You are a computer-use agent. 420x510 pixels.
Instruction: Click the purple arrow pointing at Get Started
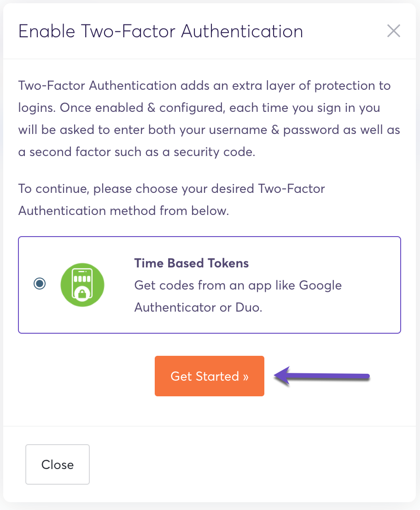pos(322,376)
